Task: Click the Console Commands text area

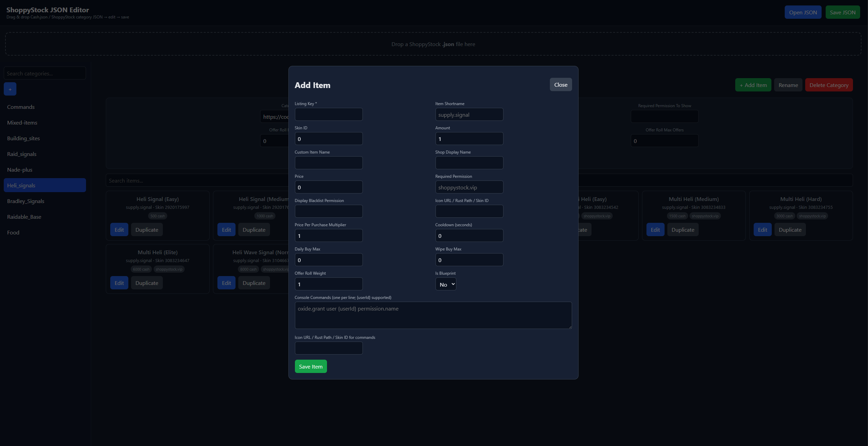Action: 433,315
